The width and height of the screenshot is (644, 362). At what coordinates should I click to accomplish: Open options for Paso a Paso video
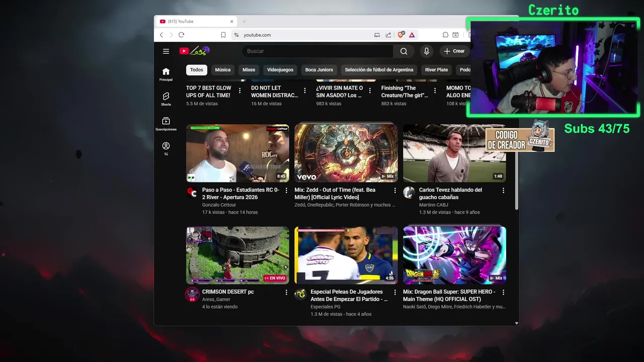286,191
